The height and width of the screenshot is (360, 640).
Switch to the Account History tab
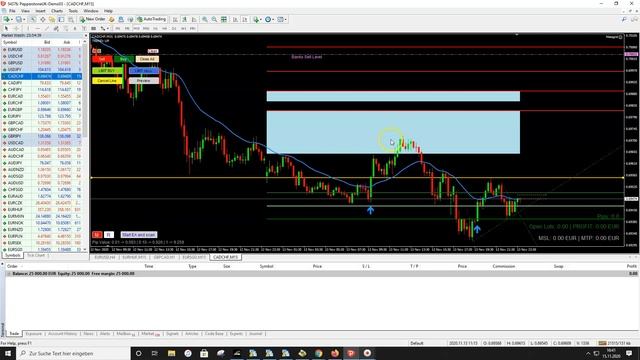coord(62,333)
